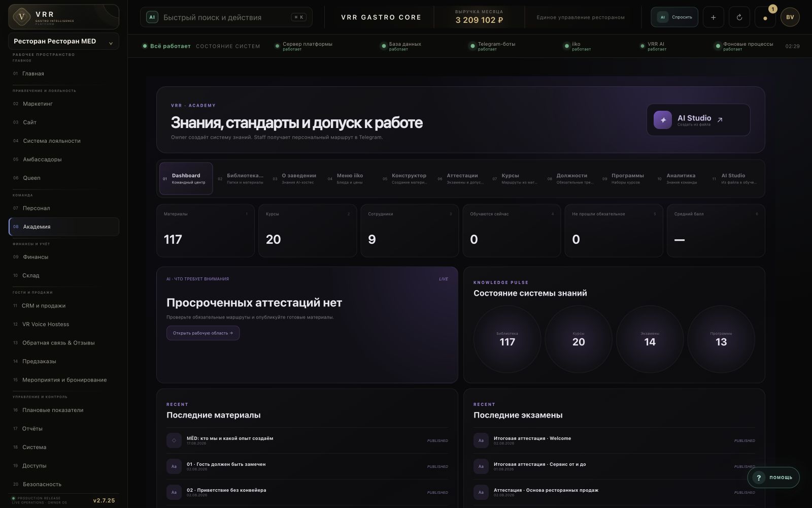Click the Экзамены 14 circle
The image size is (812, 508).
pyautogui.click(x=650, y=339)
